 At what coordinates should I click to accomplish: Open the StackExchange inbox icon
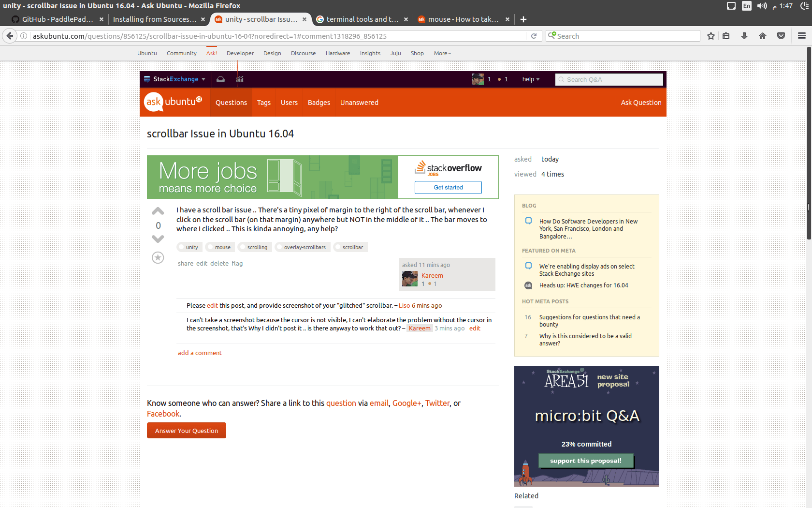tap(220, 79)
